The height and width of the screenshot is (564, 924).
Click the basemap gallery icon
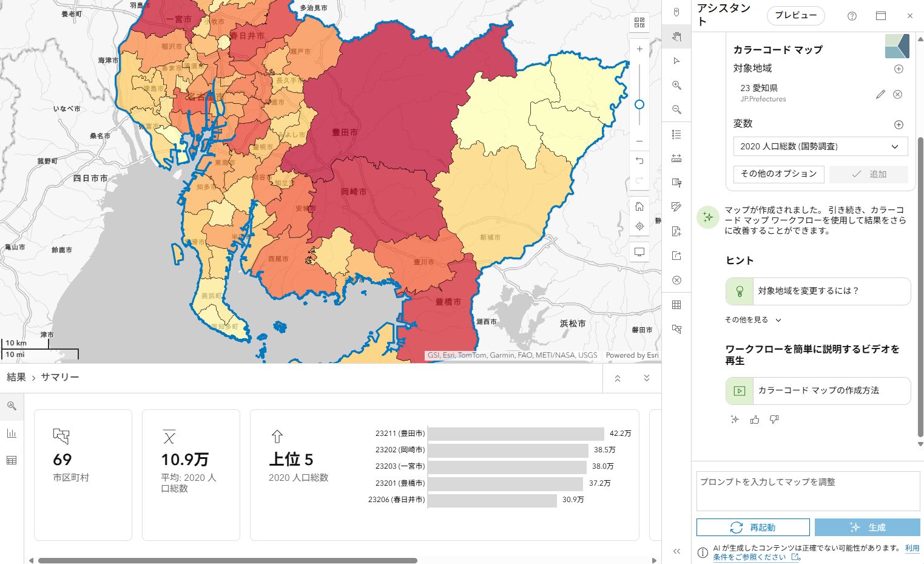639,22
